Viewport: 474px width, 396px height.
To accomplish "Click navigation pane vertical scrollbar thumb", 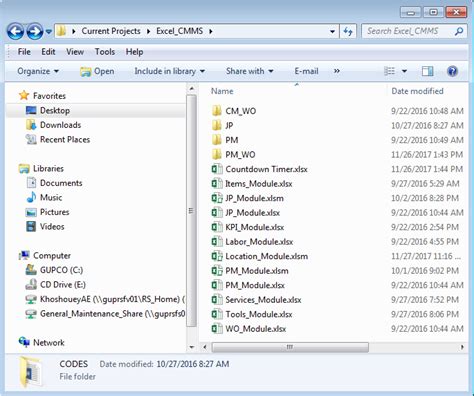I will click(x=191, y=211).
